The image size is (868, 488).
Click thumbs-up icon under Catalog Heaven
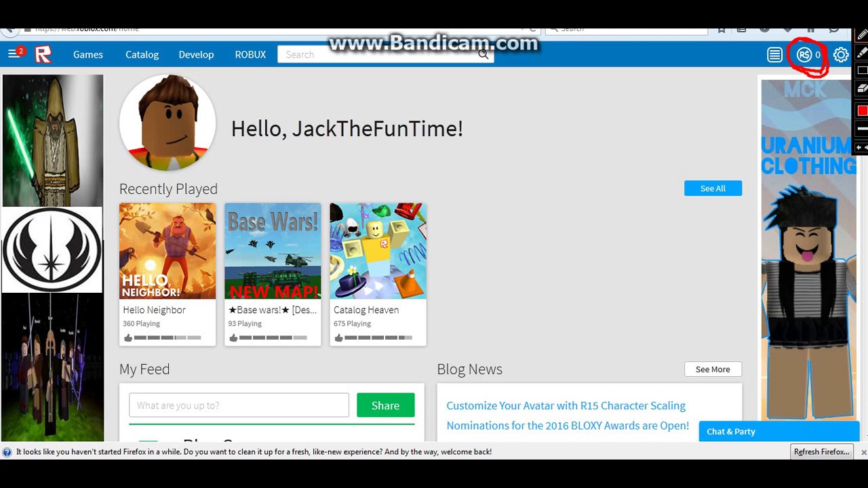(x=338, y=338)
